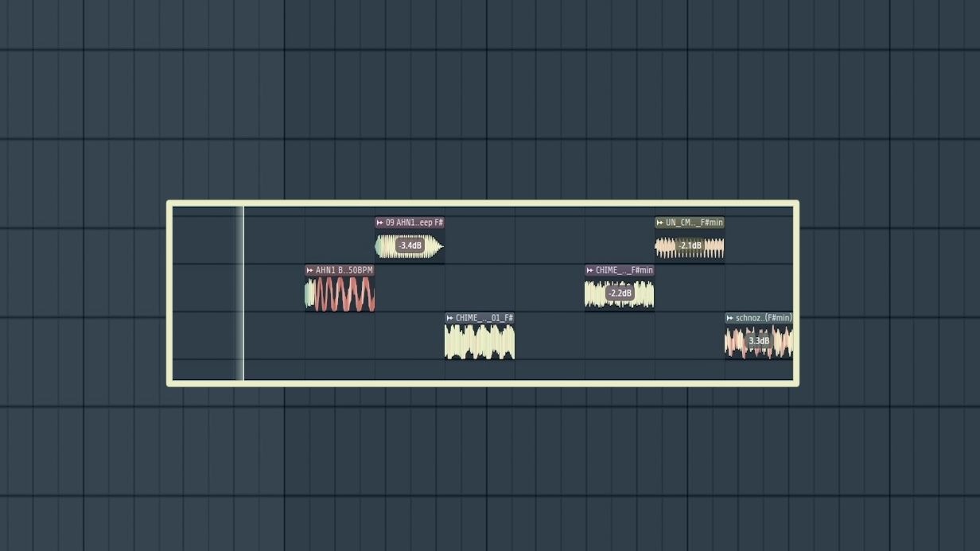Open the clip menu on CHIME_.._F#min

point(589,270)
